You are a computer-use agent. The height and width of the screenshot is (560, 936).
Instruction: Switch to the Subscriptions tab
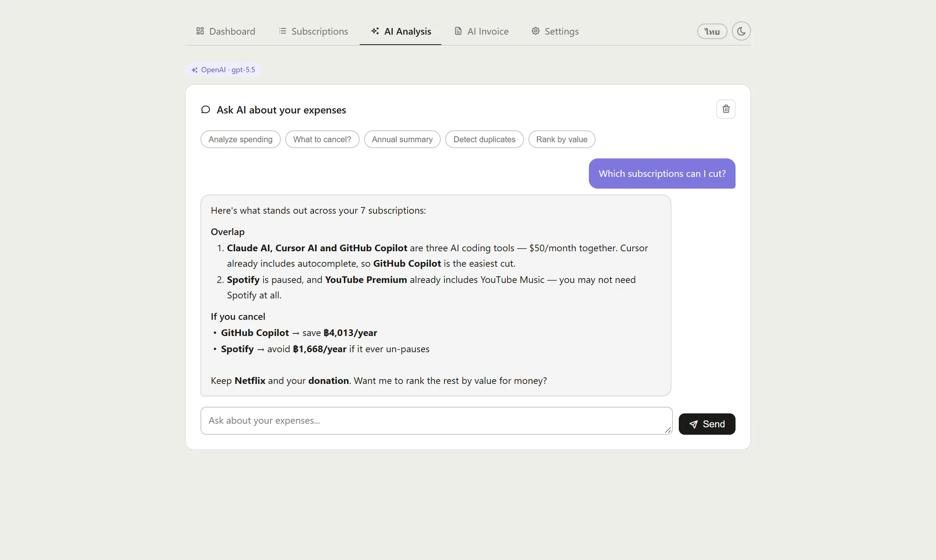(x=313, y=31)
